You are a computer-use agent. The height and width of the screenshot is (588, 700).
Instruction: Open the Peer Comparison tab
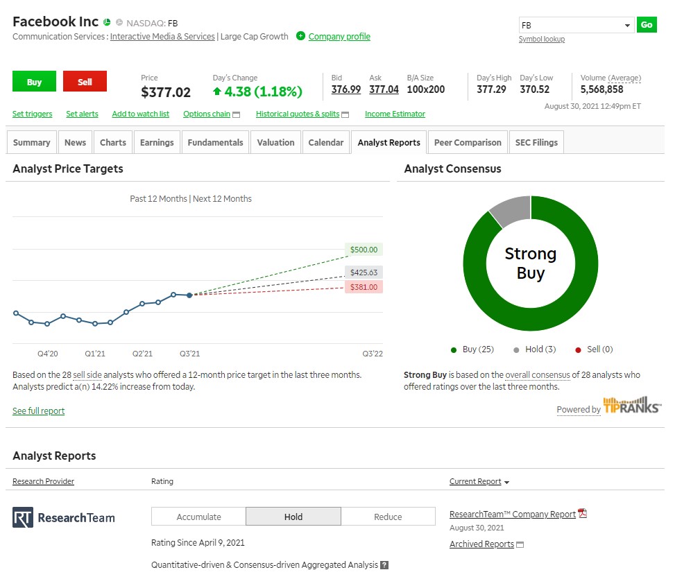click(468, 142)
